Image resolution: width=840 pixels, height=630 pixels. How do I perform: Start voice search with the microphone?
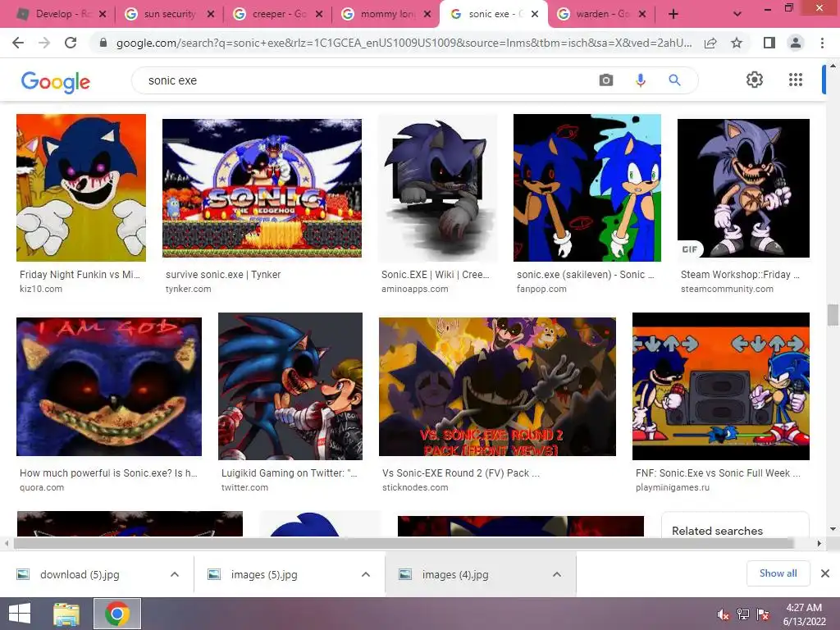[640, 80]
